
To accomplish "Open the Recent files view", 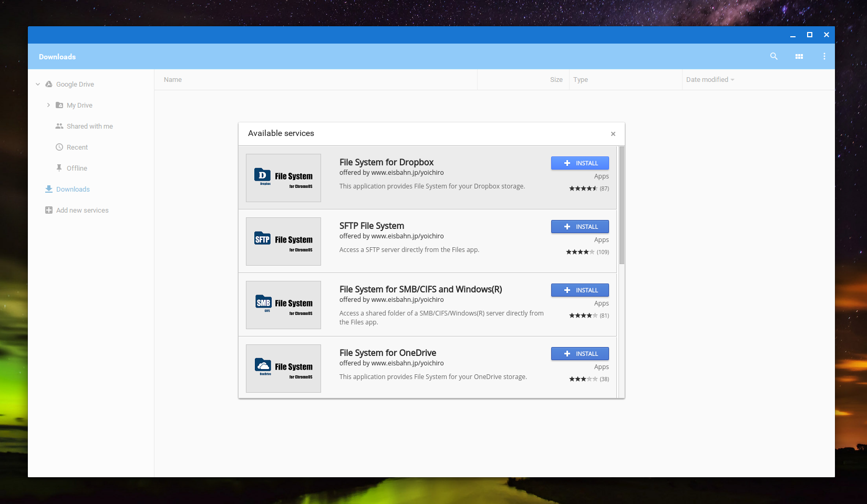I will pyautogui.click(x=77, y=147).
